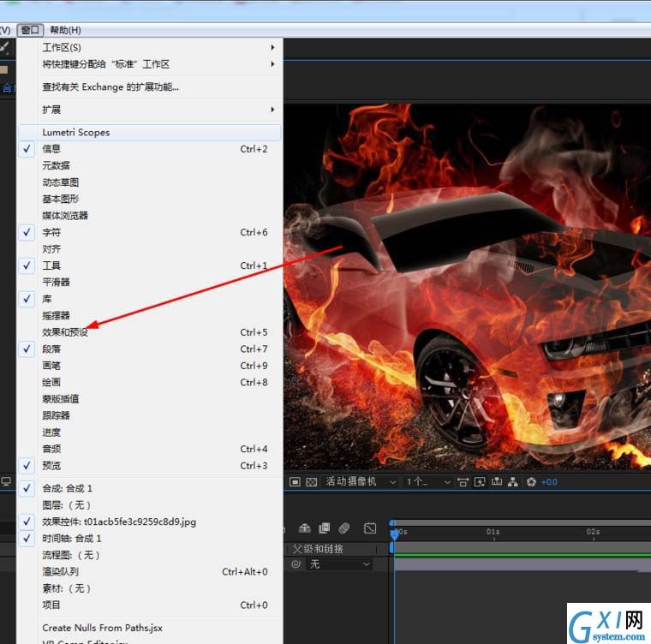Expand 将快捷键分配给"标准"工作区 submenu

click(x=149, y=64)
